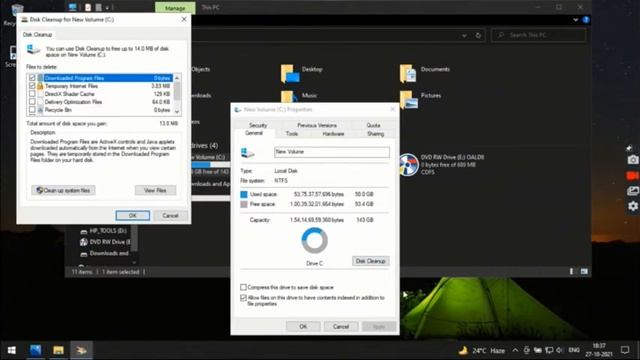
Task: Click the Free space gray swatch
Action: pyautogui.click(x=244, y=204)
